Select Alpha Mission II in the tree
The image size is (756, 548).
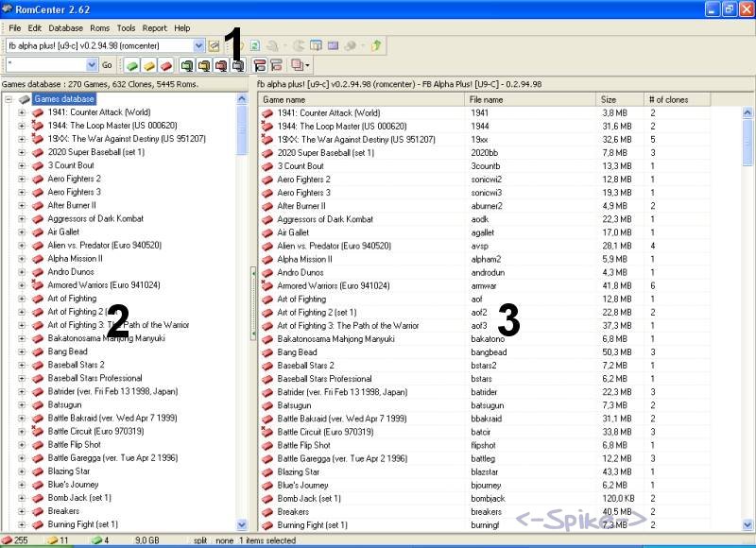click(76, 258)
